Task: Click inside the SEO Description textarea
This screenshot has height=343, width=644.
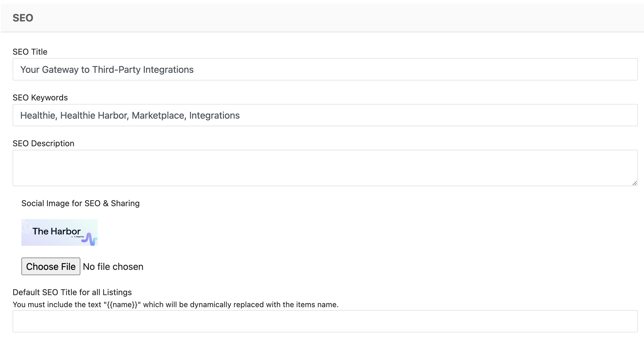Action: coord(325,168)
